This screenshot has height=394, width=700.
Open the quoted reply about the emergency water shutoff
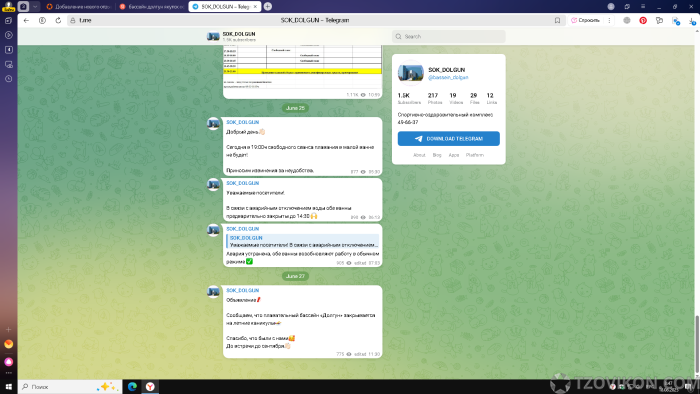pyautogui.click(x=303, y=241)
